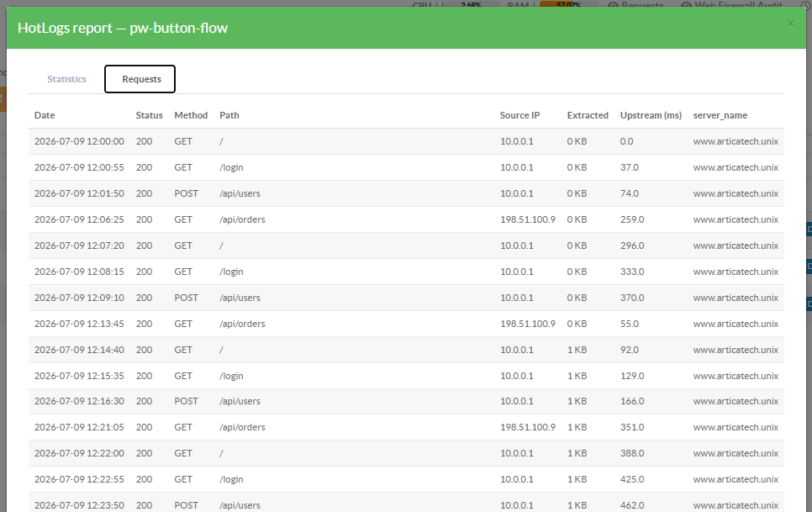Click the Date column header
This screenshot has height=512, width=812.
[x=45, y=115]
